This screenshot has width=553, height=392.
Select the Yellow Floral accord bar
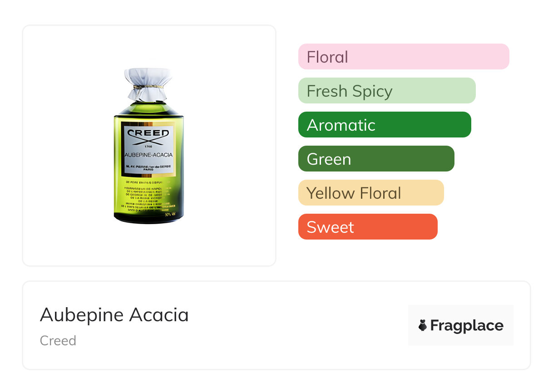coord(370,193)
